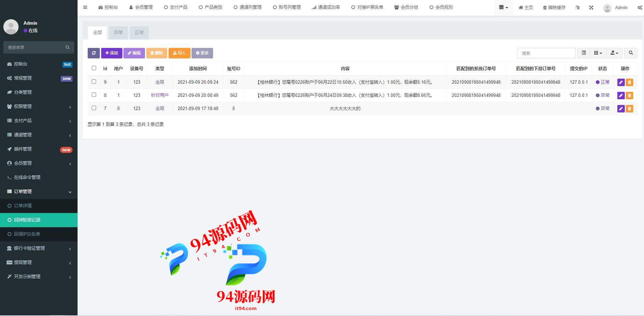Click the 搜索菜单 sidebar search field
The height and width of the screenshot is (316, 644).
pyautogui.click(x=39, y=47)
